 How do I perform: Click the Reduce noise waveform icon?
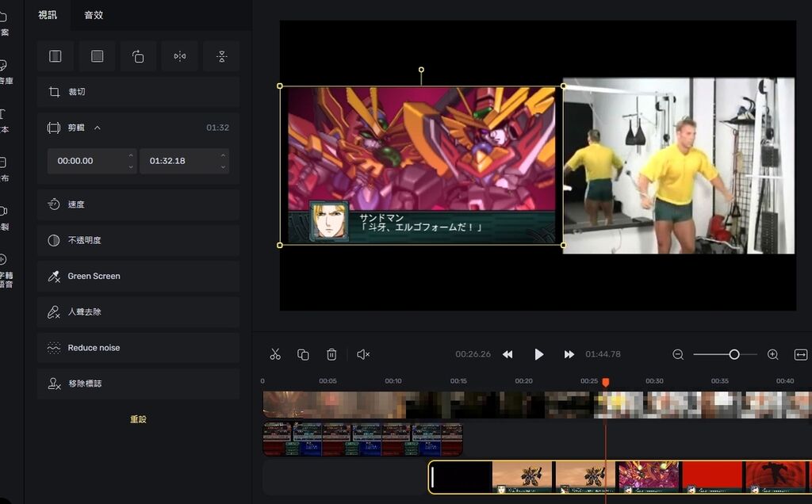54,348
